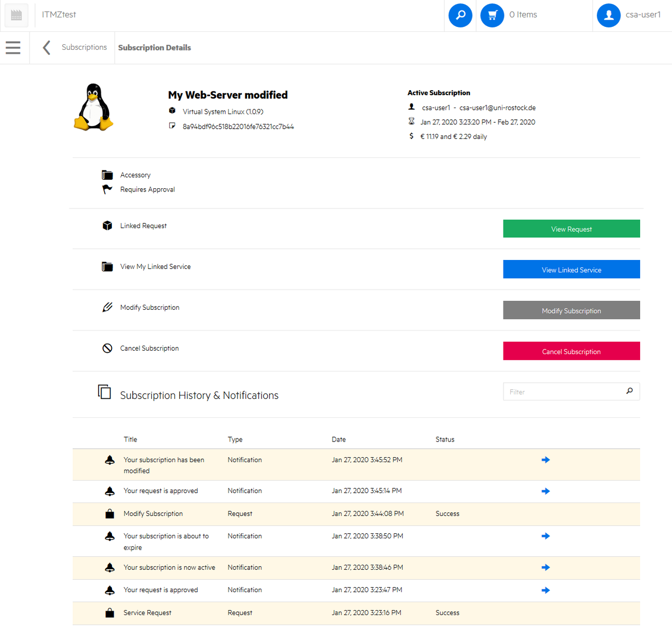Click bell icon for 'subscription has been modified'
Image resolution: width=672 pixels, height=633 pixels.
110,460
